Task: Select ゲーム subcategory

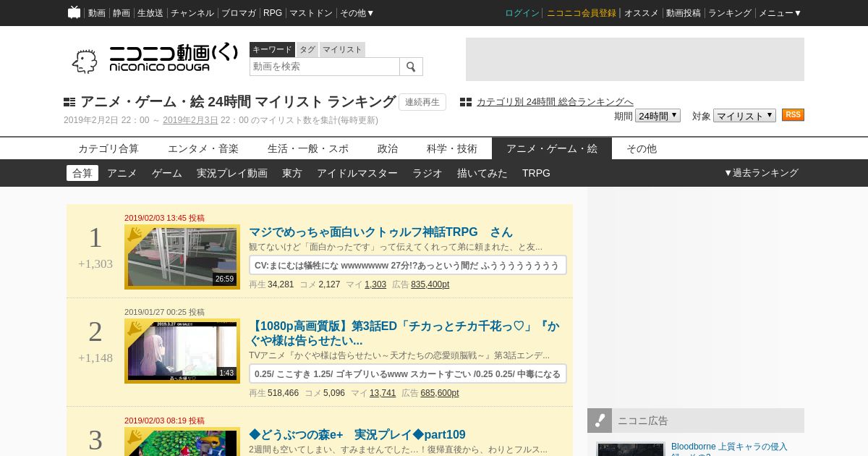Action: (167, 173)
